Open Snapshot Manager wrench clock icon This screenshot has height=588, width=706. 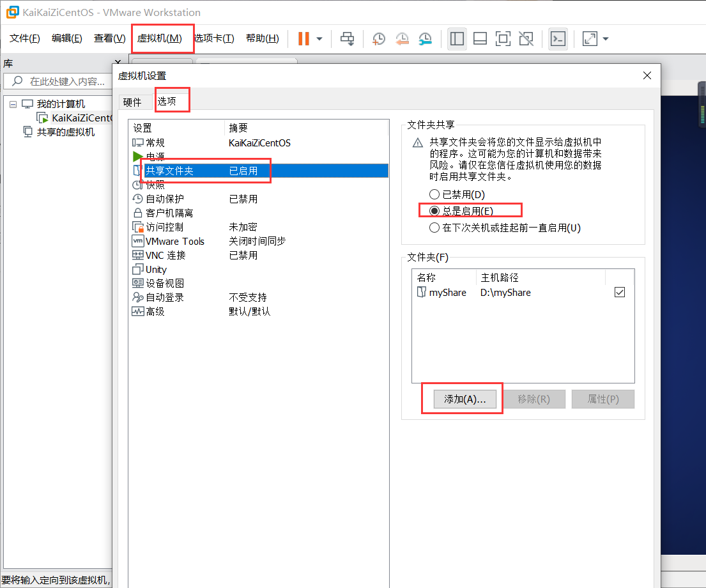[x=426, y=39]
